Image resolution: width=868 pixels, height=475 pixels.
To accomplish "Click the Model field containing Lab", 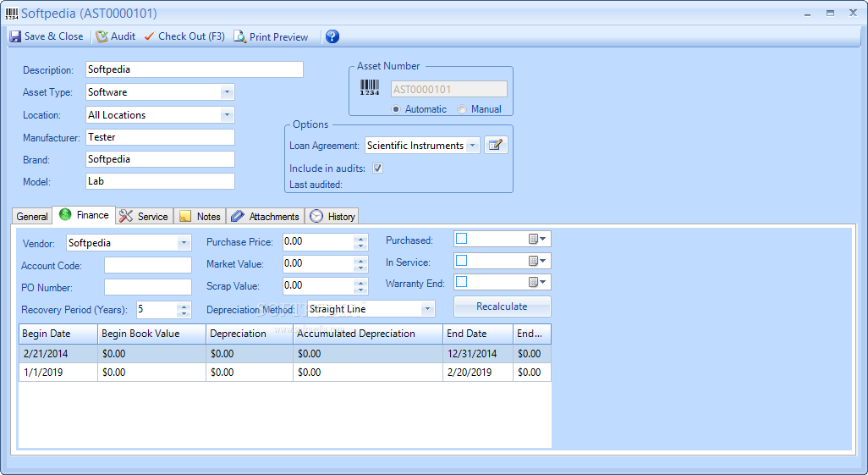I will (x=161, y=181).
